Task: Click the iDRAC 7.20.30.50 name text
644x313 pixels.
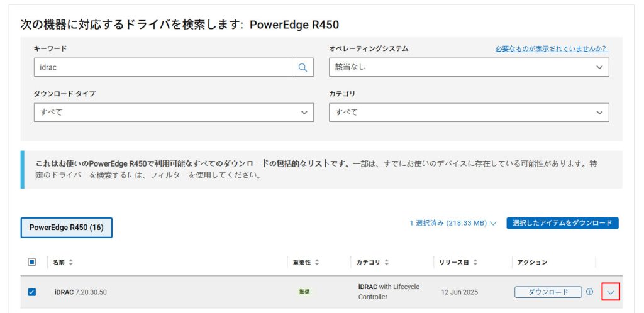Action: pyautogui.click(x=80, y=292)
